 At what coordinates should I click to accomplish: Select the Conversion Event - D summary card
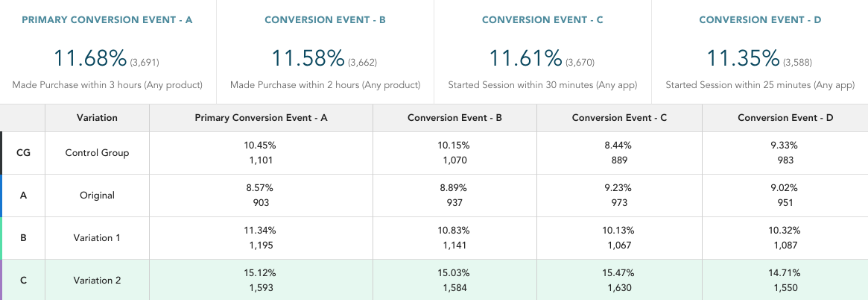point(760,52)
